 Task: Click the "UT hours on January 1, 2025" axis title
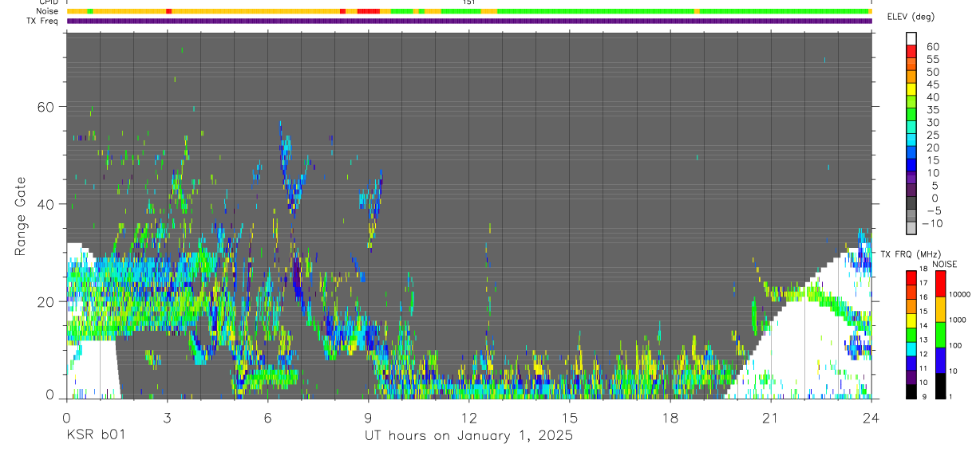pyautogui.click(x=469, y=436)
